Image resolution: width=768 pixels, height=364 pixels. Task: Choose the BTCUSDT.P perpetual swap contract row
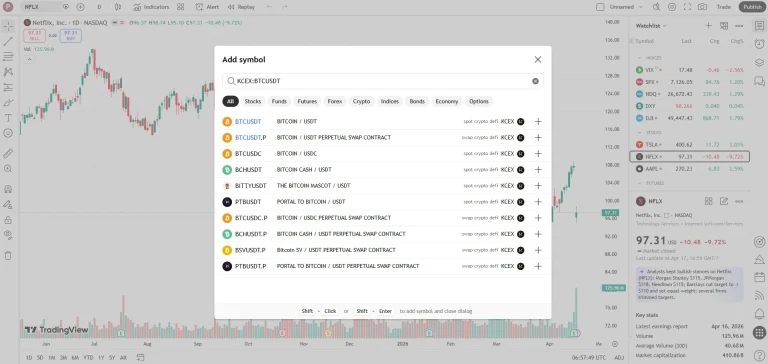point(383,138)
